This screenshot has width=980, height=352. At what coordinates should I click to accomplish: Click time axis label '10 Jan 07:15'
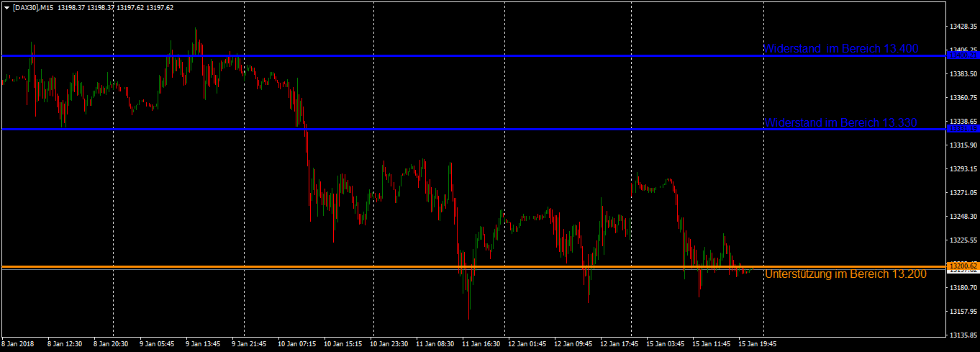coord(296,344)
